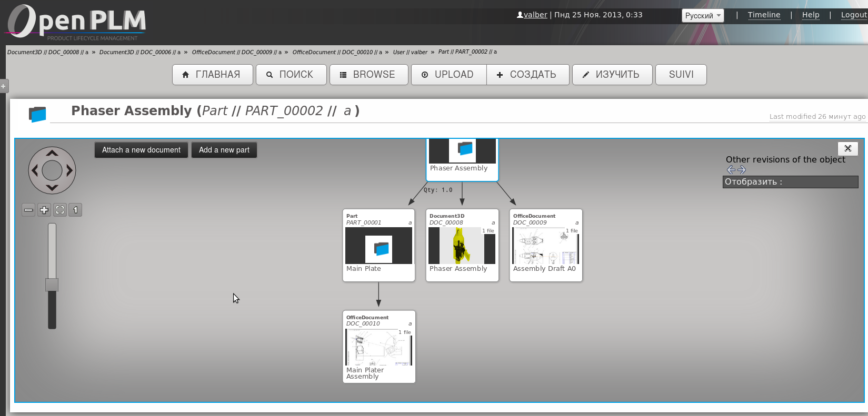Screen dimensions: 868x416
Task: Click the center circle of navigation pad
Action: point(52,170)
